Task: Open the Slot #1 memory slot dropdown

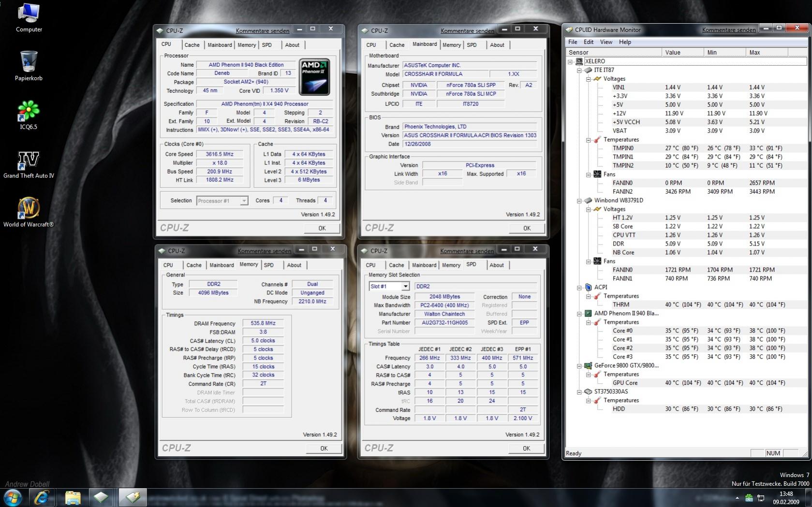Action: tap(405, 287)
